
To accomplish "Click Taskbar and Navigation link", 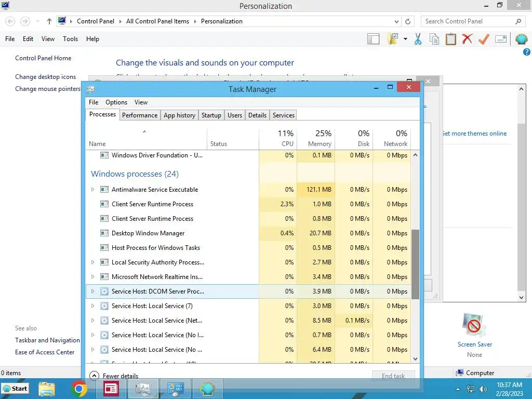I will pyautogui.click(x=47, y=340).
